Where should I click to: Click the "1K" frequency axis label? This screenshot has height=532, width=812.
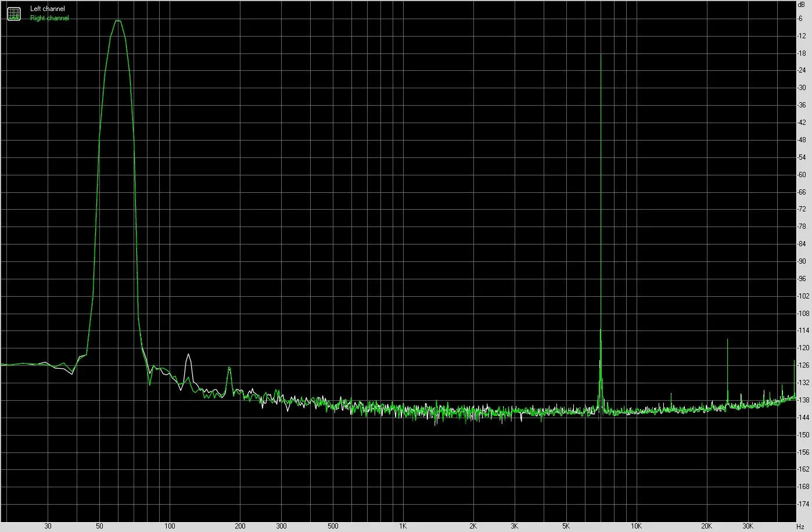click(403, 527)
